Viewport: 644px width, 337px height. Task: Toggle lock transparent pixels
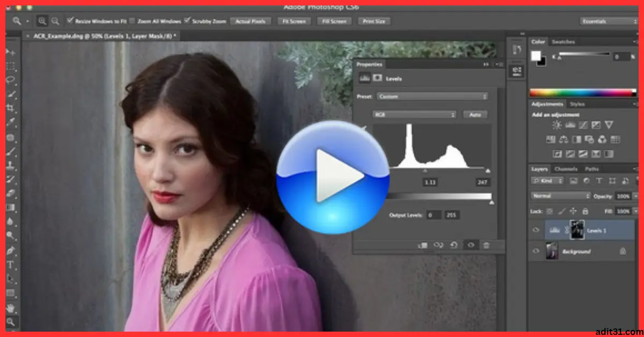550,211
